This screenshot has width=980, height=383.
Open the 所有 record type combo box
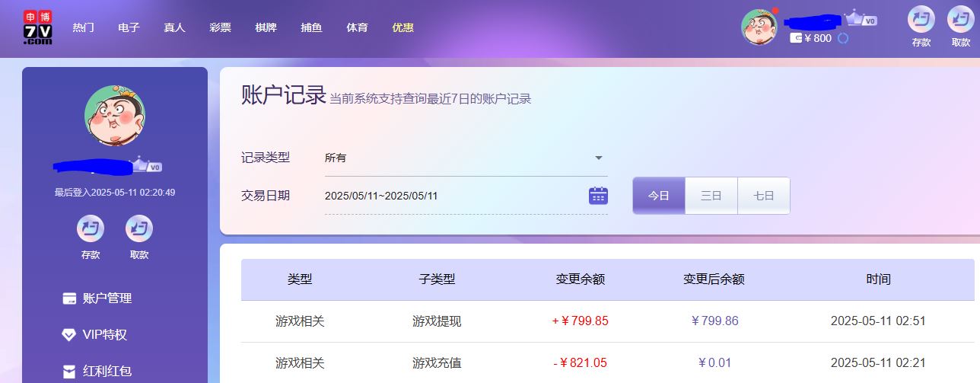tap(457, 158)
